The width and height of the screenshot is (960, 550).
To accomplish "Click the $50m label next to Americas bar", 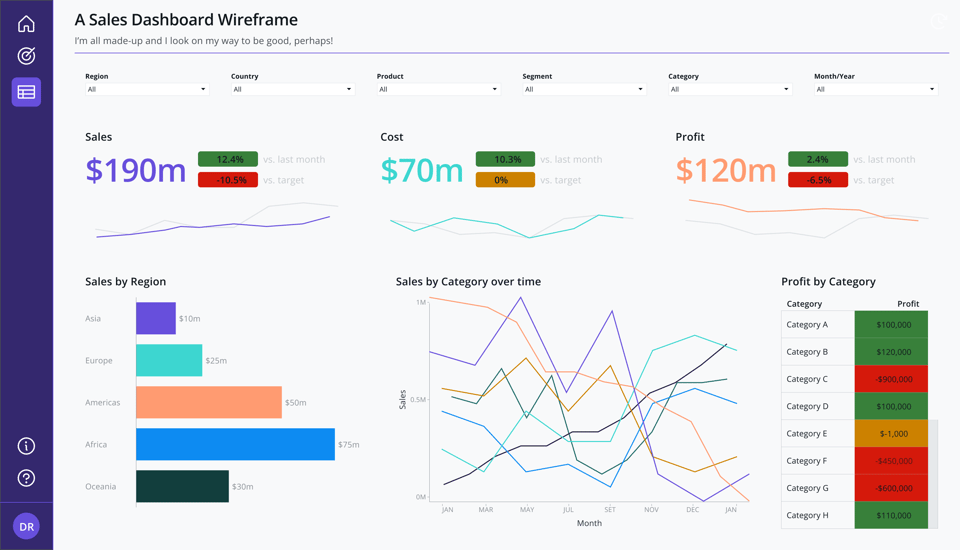I will click(295, 402).
